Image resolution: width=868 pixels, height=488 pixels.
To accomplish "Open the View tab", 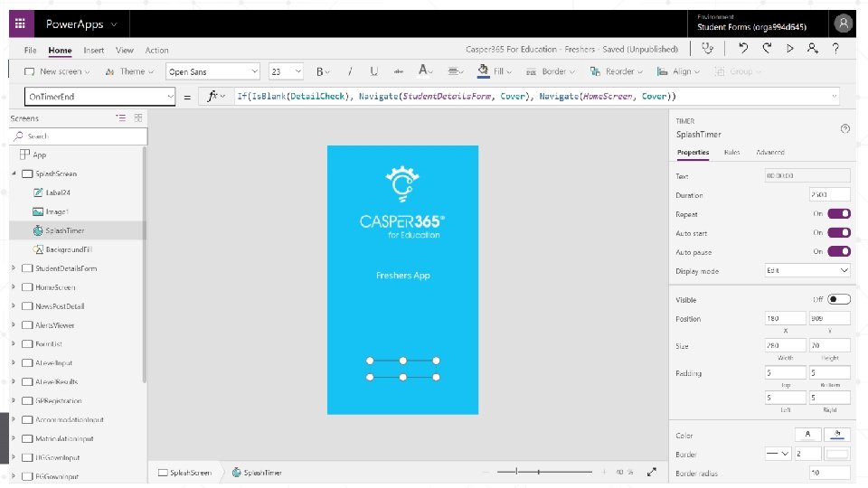I will pyautogui.click(x=125, y=50).
